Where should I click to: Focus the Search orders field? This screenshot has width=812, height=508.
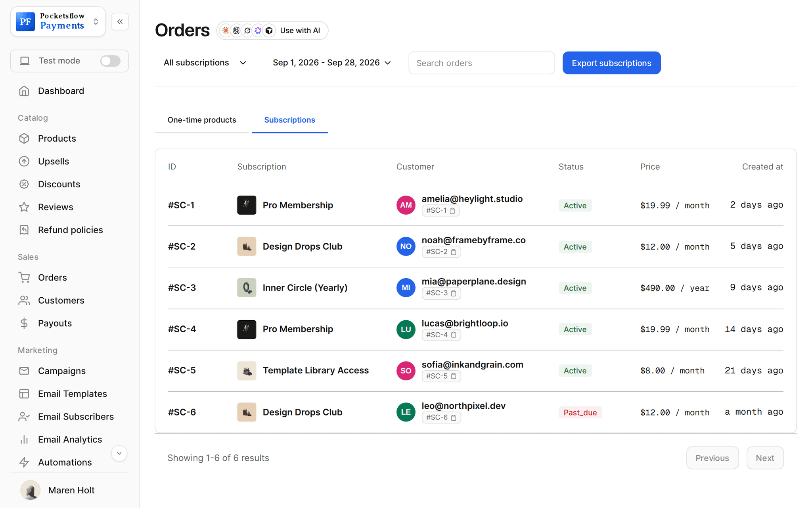tap(481, 63)
